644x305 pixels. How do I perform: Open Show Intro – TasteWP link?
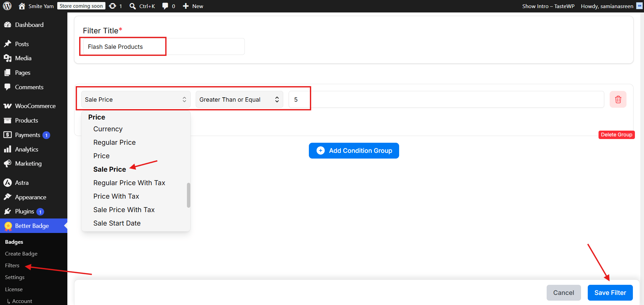[548, 6]
